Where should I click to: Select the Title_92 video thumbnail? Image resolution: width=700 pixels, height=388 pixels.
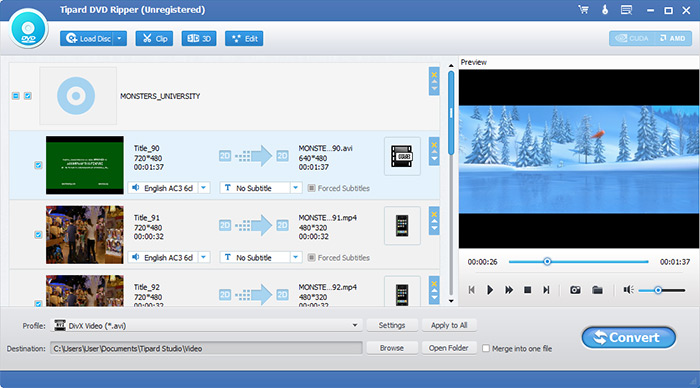coord(85,291)
